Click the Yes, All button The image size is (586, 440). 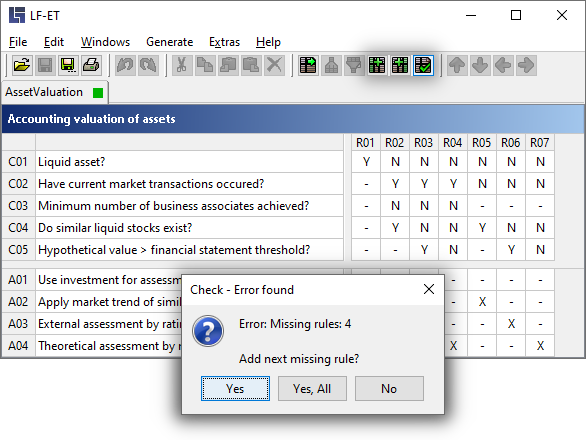pos(312,388)
